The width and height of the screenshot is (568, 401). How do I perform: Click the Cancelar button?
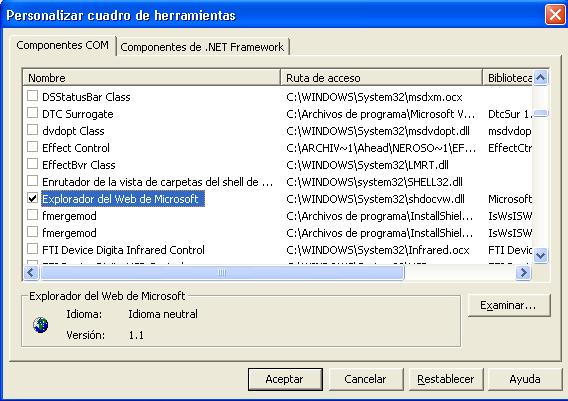click(366, 379)
